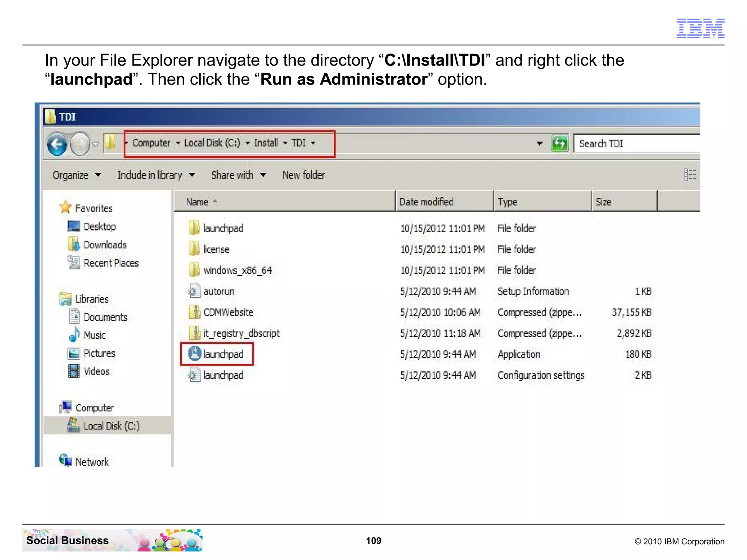Screen dimensions: 747x560
Task: Select Recent Places in Favorites
Action: 111,263
